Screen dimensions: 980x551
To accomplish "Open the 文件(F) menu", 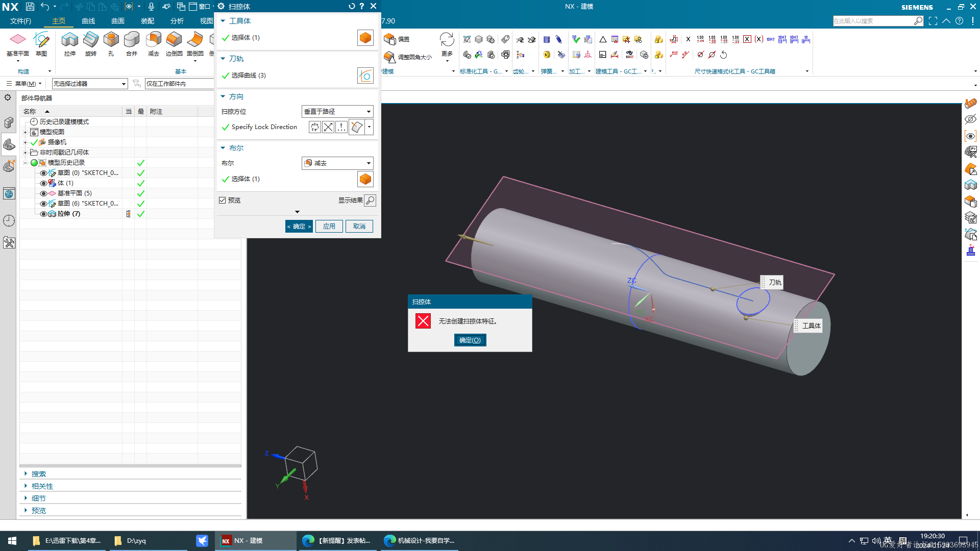I will pyautogui.click(x=20, y=21).
